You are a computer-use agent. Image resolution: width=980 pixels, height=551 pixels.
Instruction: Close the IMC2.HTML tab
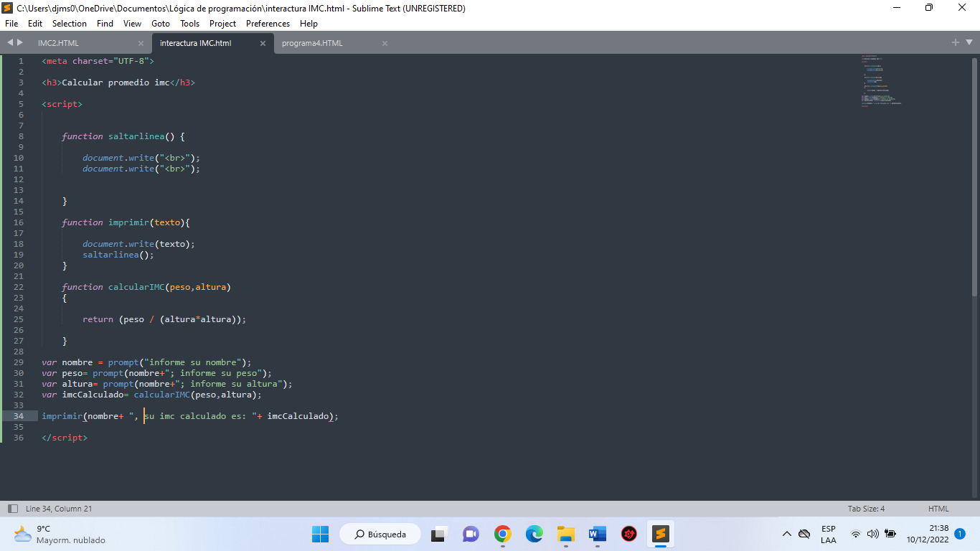pos(141,43)
